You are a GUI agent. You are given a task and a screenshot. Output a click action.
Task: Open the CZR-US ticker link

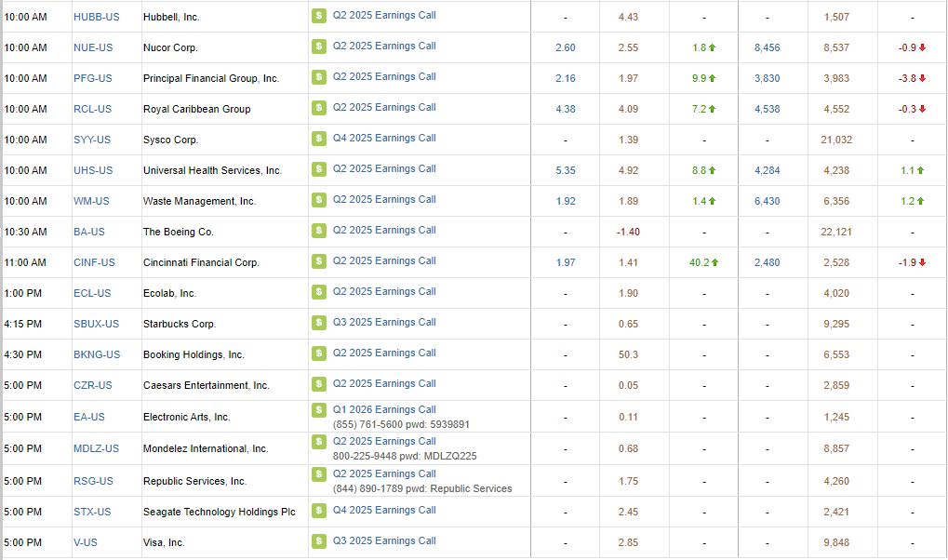pos(93,386)
